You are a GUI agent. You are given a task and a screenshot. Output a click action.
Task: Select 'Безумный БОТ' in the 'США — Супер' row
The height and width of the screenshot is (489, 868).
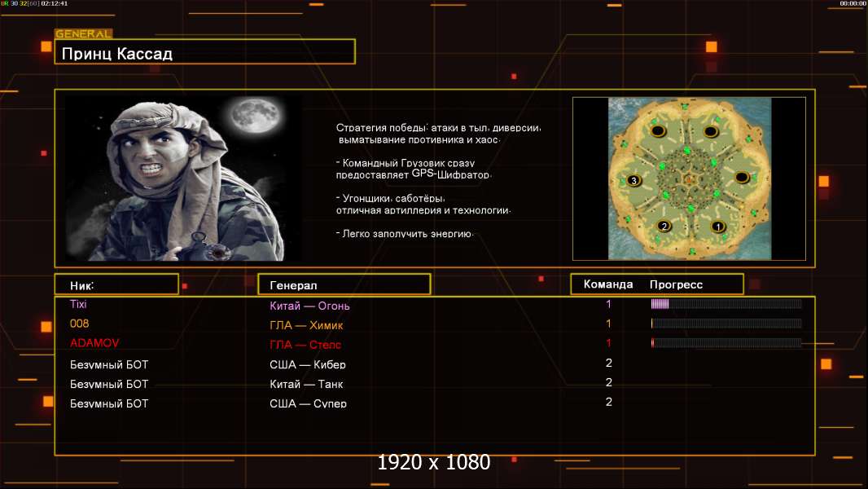pos(109,403)
